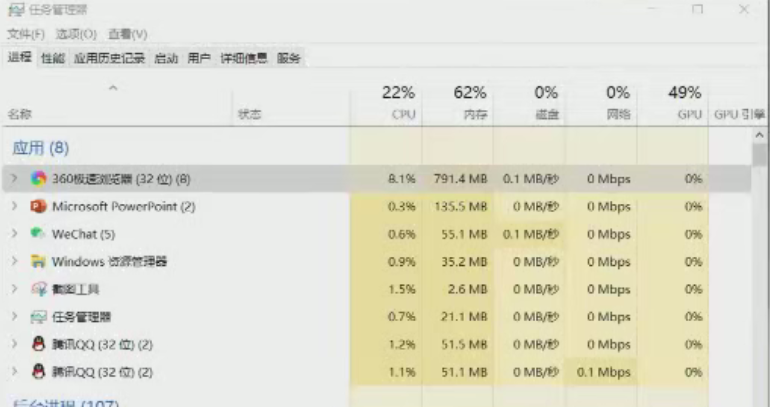Expand the Microsoft PowerPoint process group
Screen dimensions: 770x407
[x=14, y=206]
